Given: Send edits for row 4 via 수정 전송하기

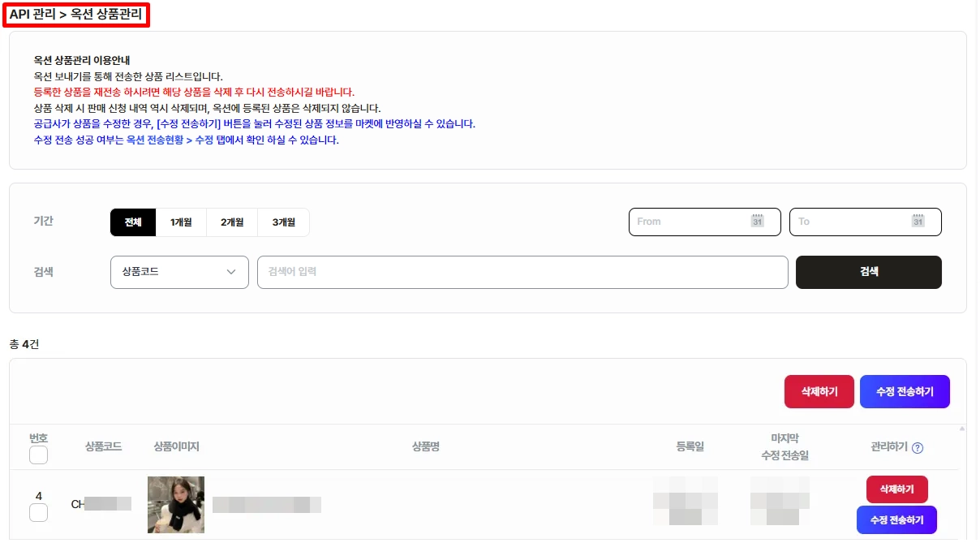Looking at the screenshot, I should [x=896, y=519].
